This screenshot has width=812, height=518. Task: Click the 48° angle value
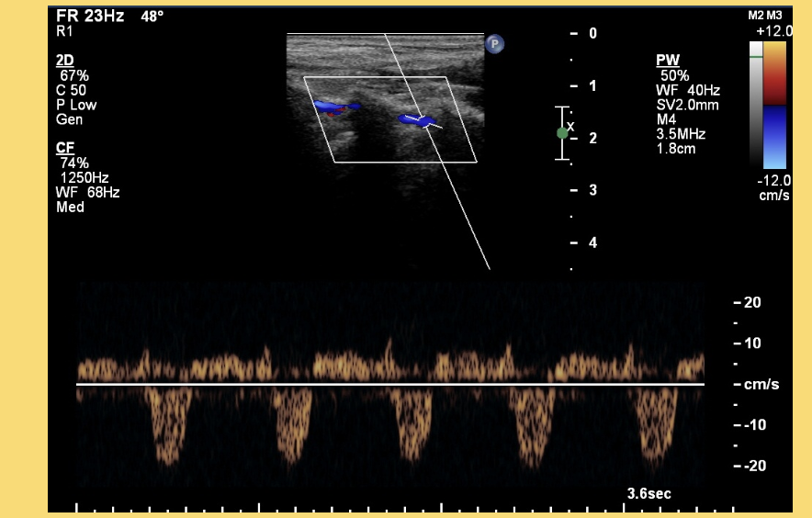(152, 17)
